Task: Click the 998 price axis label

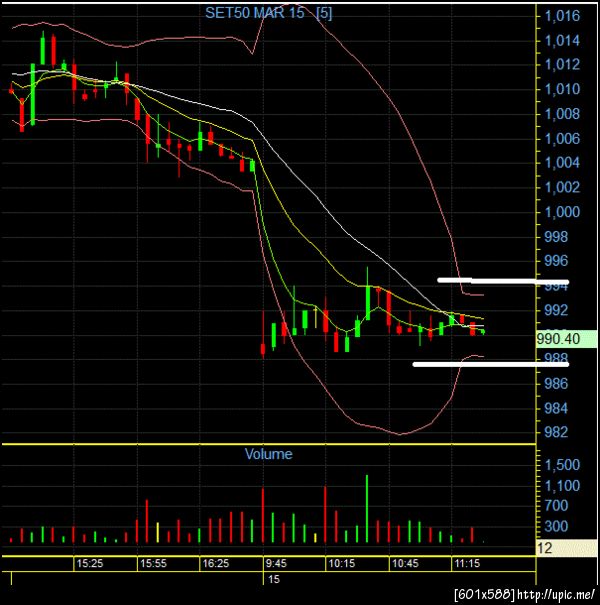Action: point(556,237)
